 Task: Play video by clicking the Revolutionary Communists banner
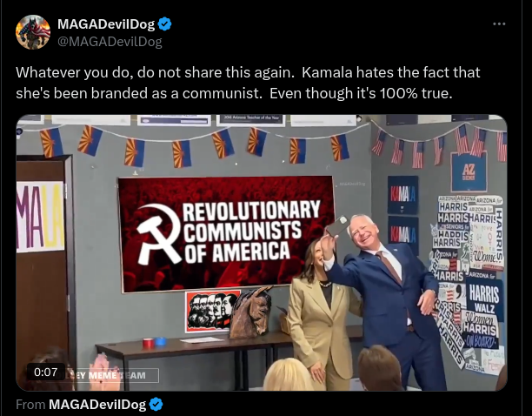pos(226,233)
